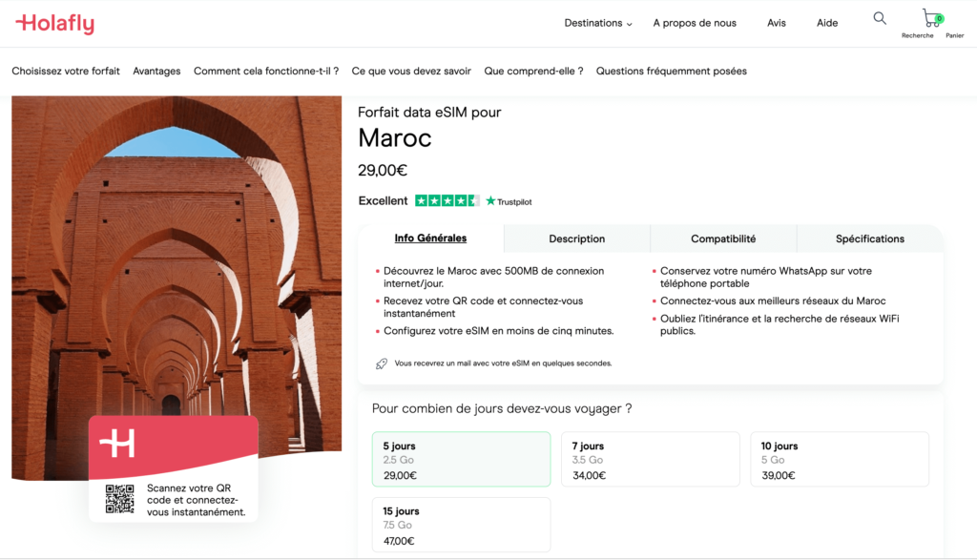Open the search magnifier icon

click(x=880, y=17)
